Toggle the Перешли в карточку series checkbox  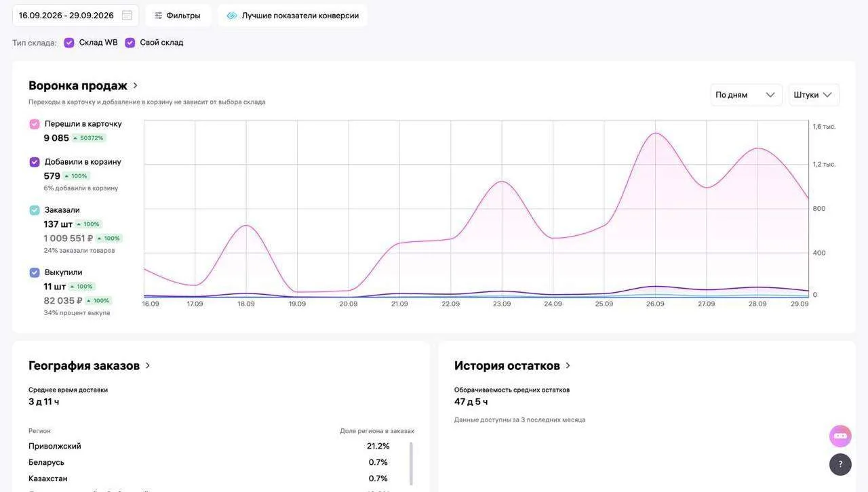click(35, 124)
